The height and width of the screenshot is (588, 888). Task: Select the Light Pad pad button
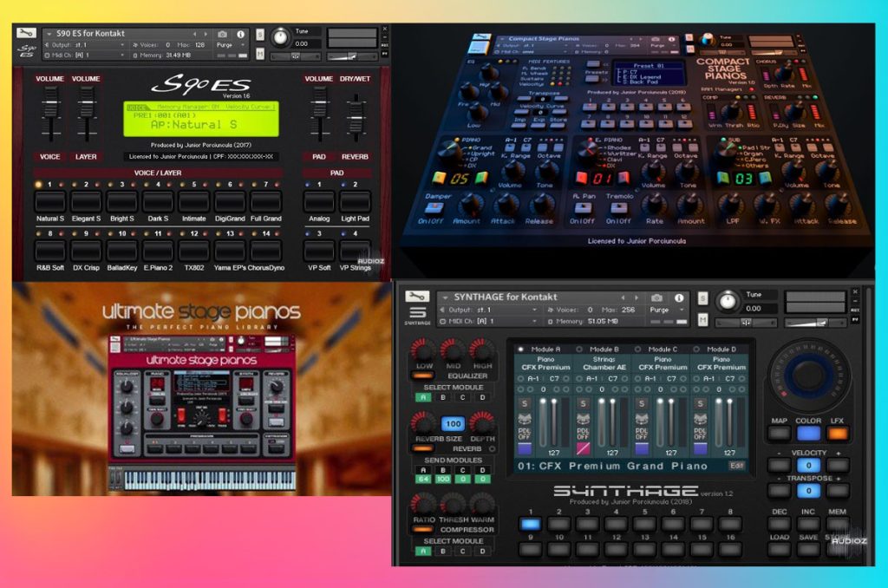pyautogui.click(x=355, y=202)
